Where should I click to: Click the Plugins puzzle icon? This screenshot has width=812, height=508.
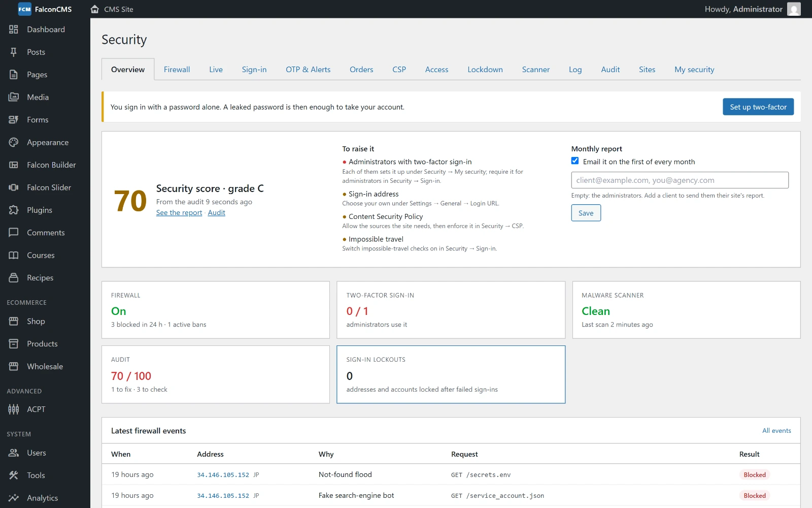14,210
